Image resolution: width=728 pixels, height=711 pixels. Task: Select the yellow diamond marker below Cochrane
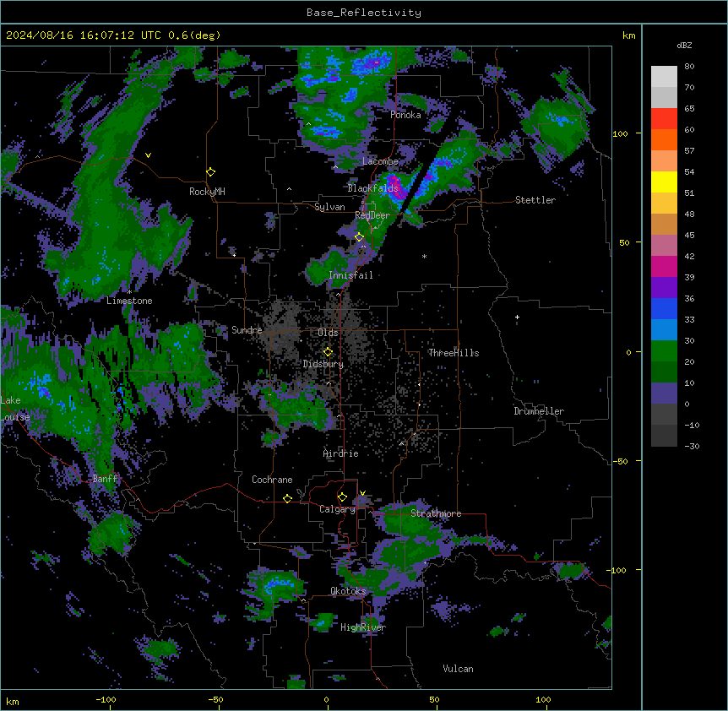coord(287,498)
